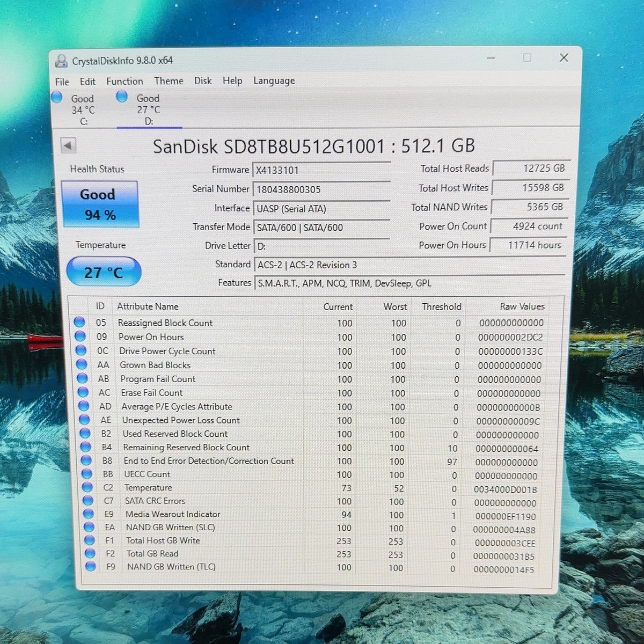The width and height of the screenshot is (644, 644).
Task: Click the Interface field UASP (Serial ATA)
Action: (x=321, y=208)
